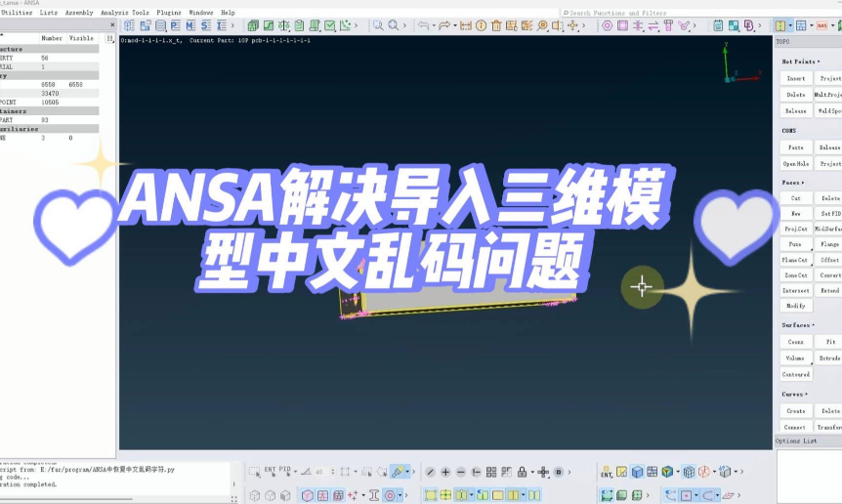The height and width of the screenshot is (504, 842).
Task: Click the padlock Lock icon
Action: (522, 472)
